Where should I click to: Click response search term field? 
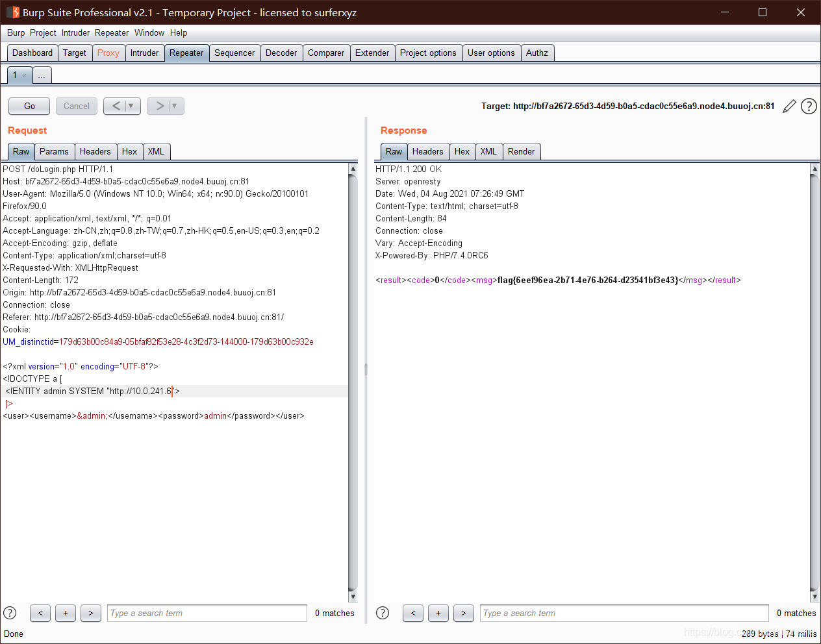coord(625,613)
